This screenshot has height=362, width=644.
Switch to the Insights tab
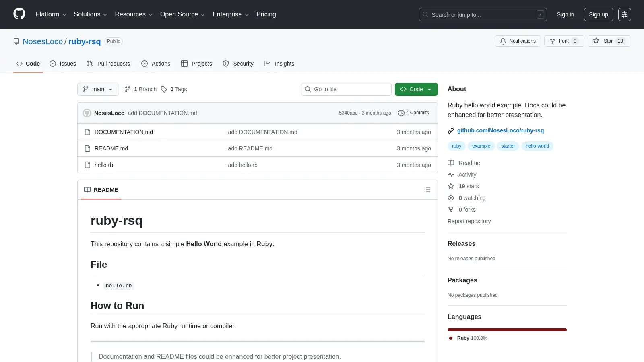point(279,64)
